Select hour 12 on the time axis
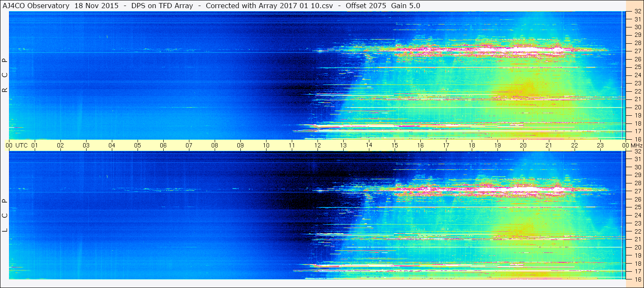The width and height of the screenshot is (644, 288). pyautogui.click(x=318, y=145)
